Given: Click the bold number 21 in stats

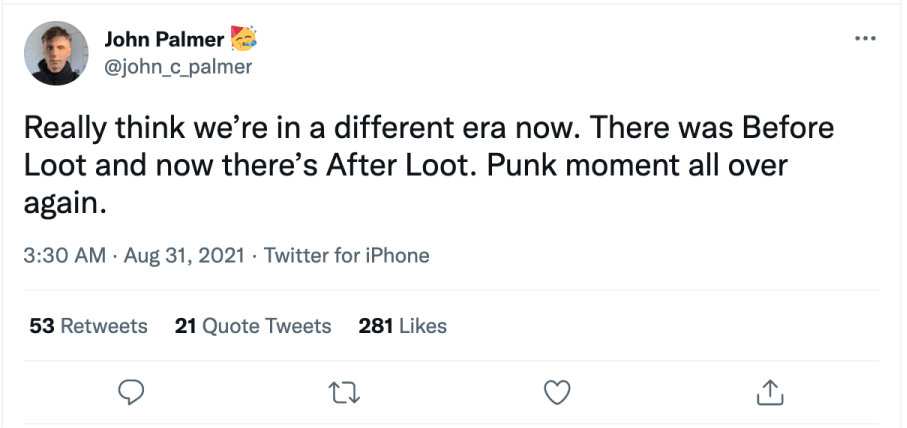Looking at the screenshot, I should (185, 326).
